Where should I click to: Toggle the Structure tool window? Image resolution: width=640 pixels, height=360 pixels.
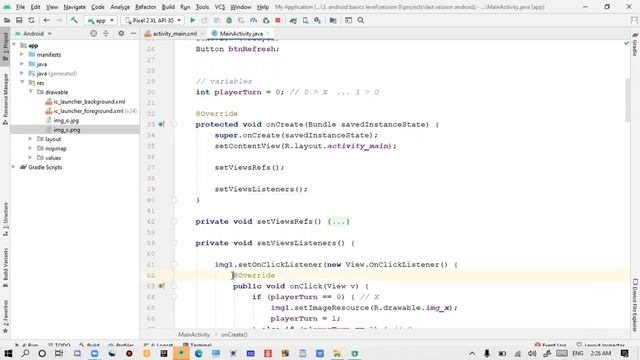[5, 219]
